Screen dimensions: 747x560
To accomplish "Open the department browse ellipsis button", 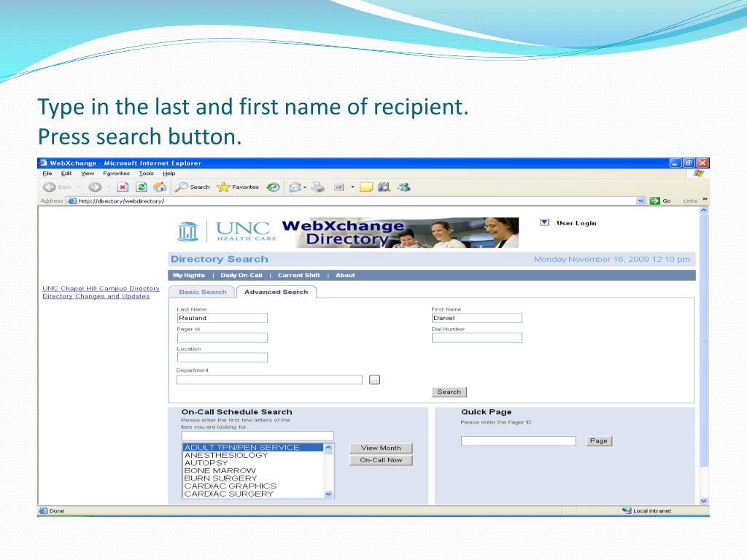I will (374, 379).
